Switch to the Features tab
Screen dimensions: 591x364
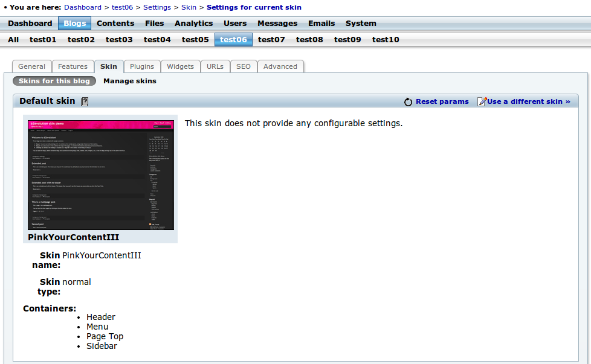73,66
